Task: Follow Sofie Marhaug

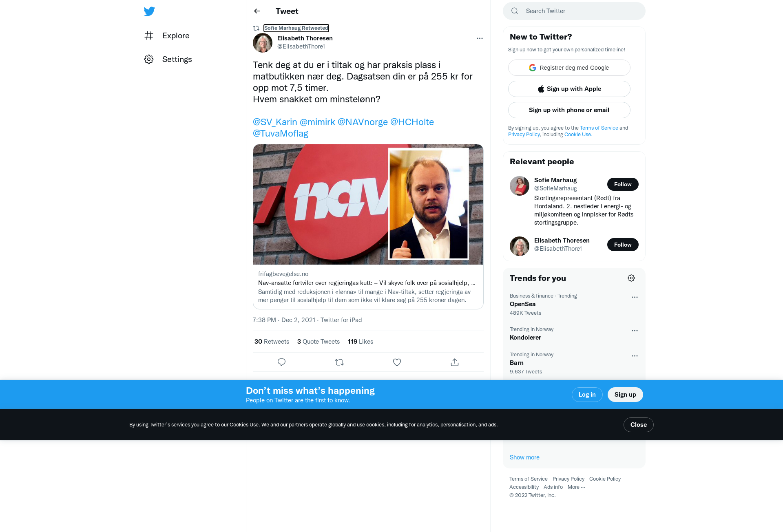Action: [623, 184]
